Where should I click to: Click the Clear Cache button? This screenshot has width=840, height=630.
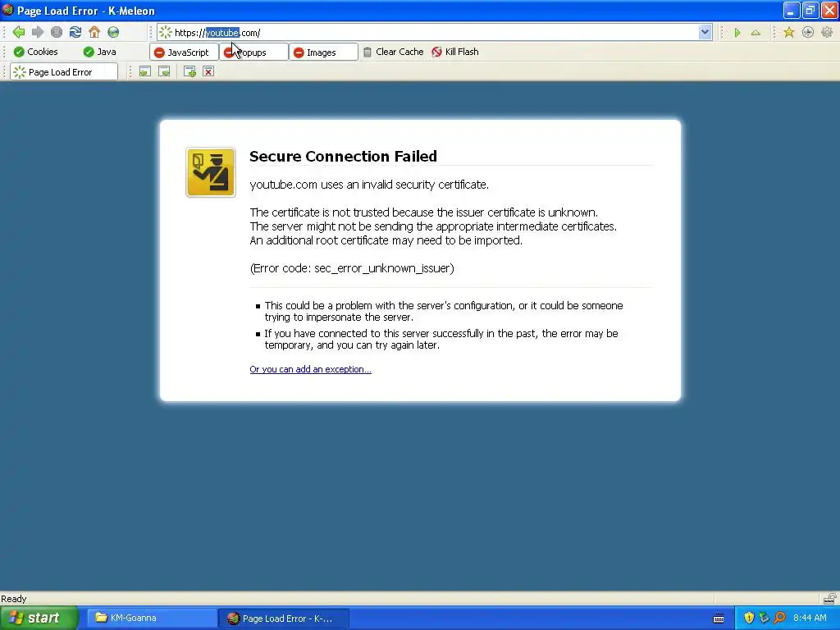tap(393, 52)
